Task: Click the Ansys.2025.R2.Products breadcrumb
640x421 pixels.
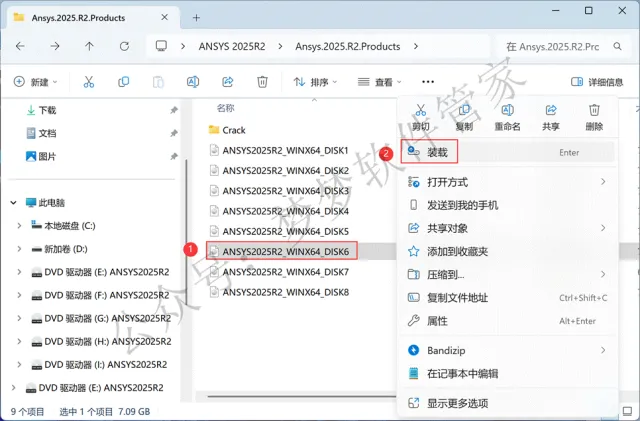Action: point(348,46)
